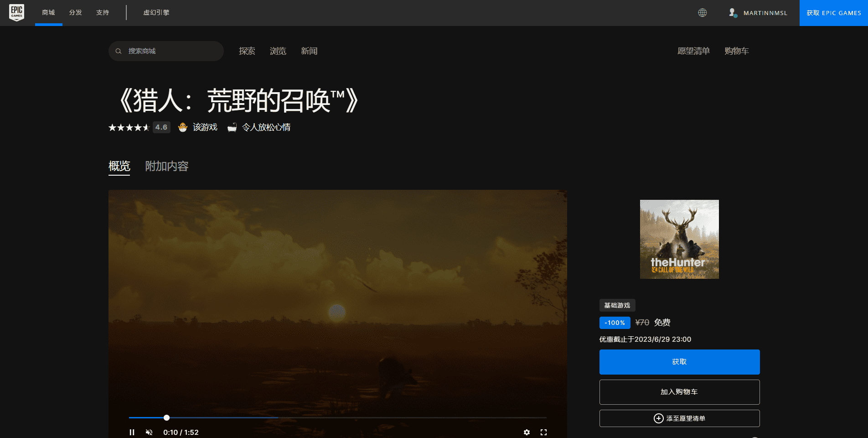Open 愿望清单 wishlist
The width and height of the screenshot is (868, 438).
(693, 51)
